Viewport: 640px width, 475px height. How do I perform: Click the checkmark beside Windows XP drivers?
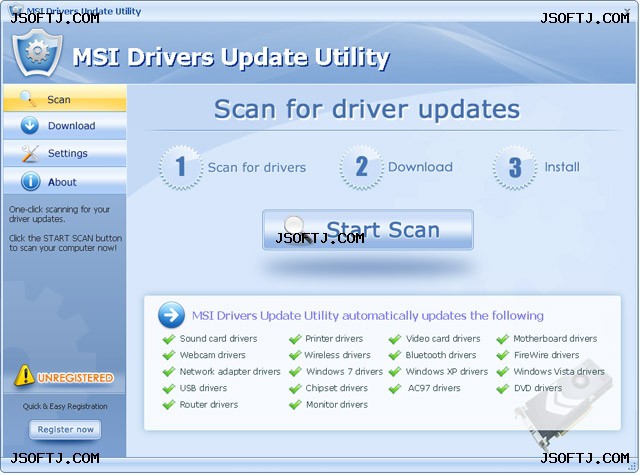coord(395,372)
